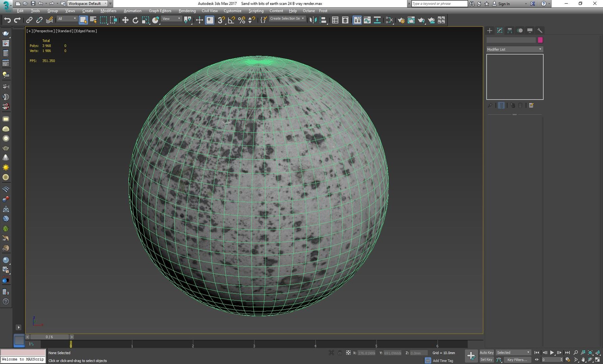Toggle the 3D Snaps button
Screen dimensions: 603x364
tap(221, 20)
